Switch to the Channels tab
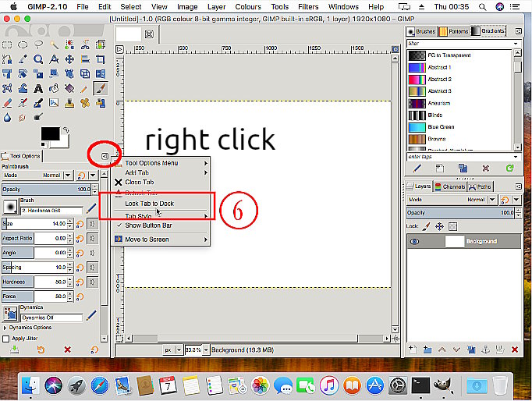This screenshot has width=532, height=401. (450, 186)
